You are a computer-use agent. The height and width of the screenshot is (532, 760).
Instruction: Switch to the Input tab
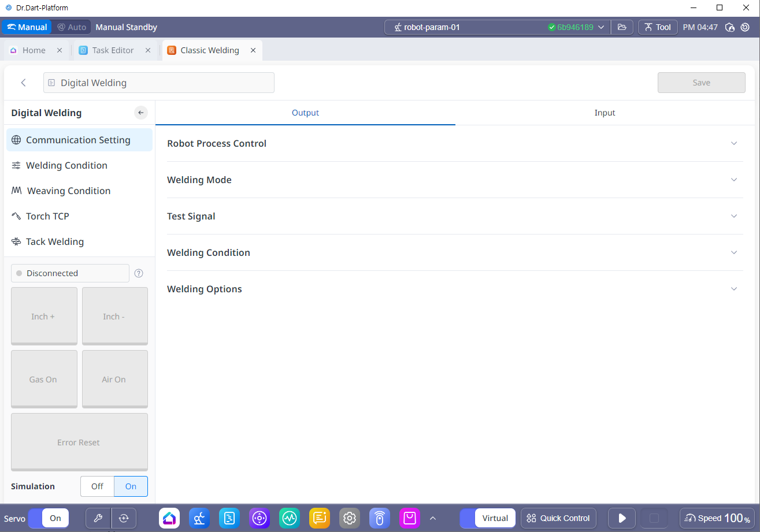coord(605,113)
